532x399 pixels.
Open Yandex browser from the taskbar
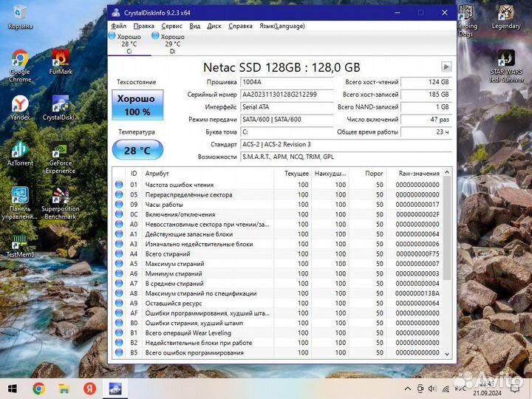tap(90, 389)
